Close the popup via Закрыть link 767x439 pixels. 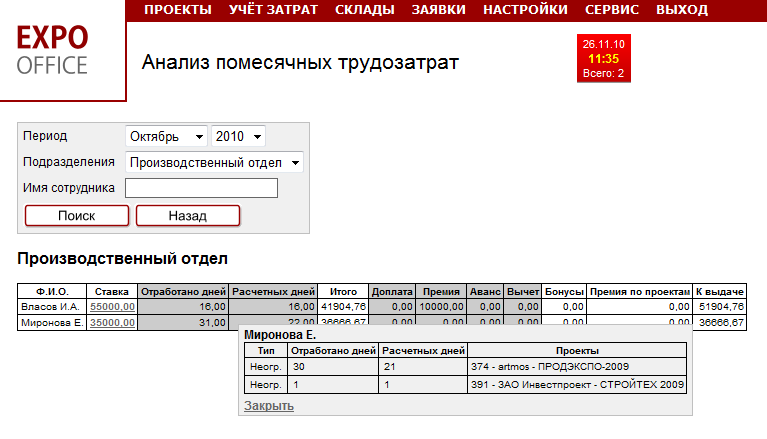269,405
